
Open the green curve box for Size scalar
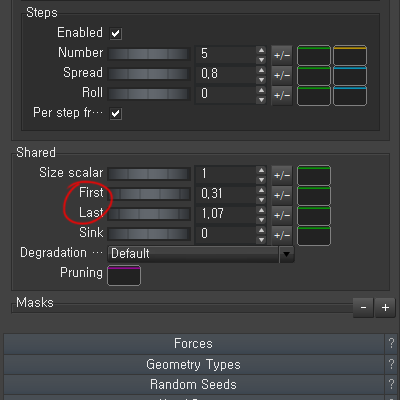pyautogui.click(x=314, y=176)
